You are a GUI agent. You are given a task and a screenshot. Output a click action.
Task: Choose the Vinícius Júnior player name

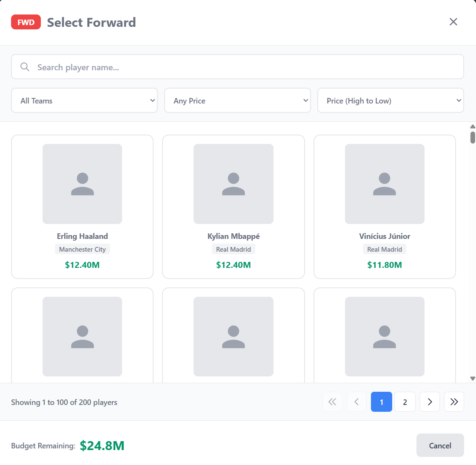point(385,236)
